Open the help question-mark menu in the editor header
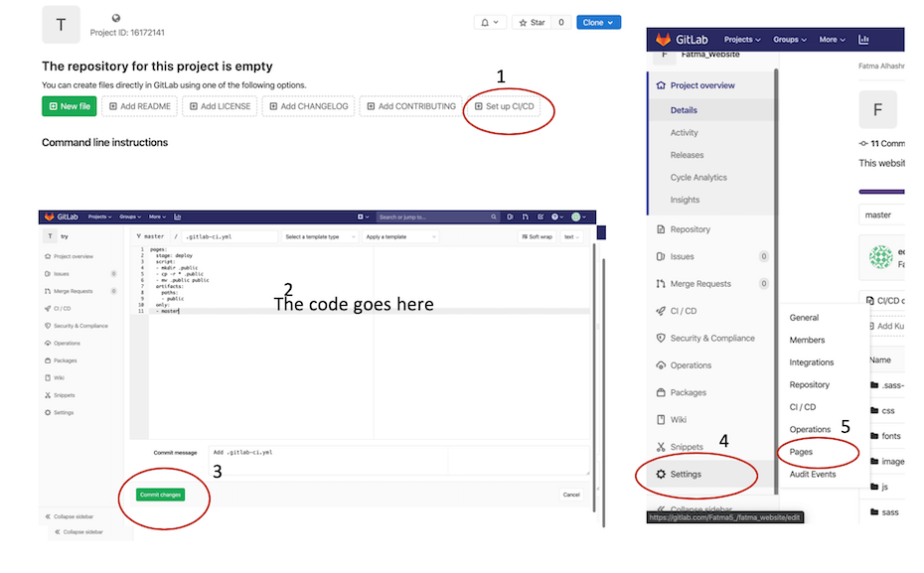This screenshot has width=924, height=573. (x=556, y=216)
